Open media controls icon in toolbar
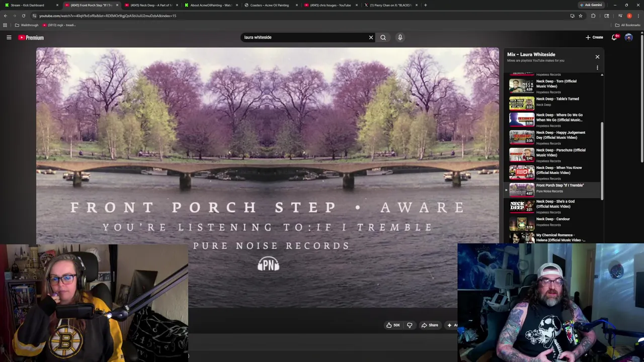644x362 pixels. (620, 16)
